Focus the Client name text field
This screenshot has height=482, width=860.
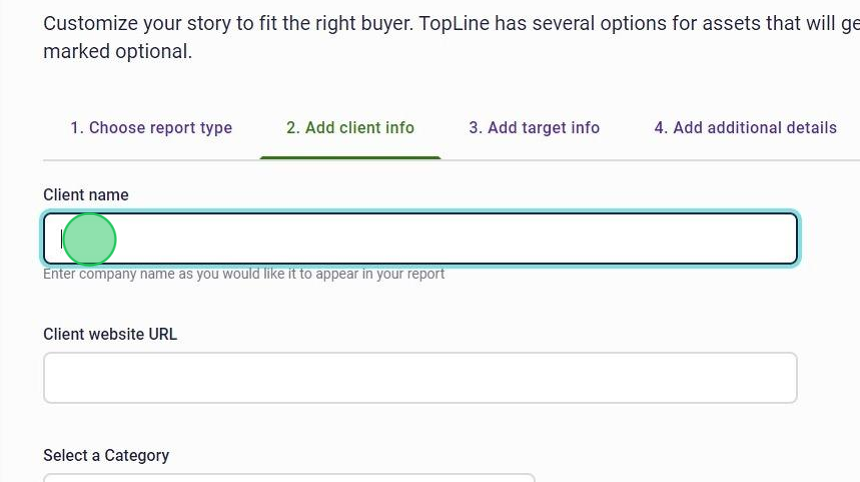[x=420, y=239]
